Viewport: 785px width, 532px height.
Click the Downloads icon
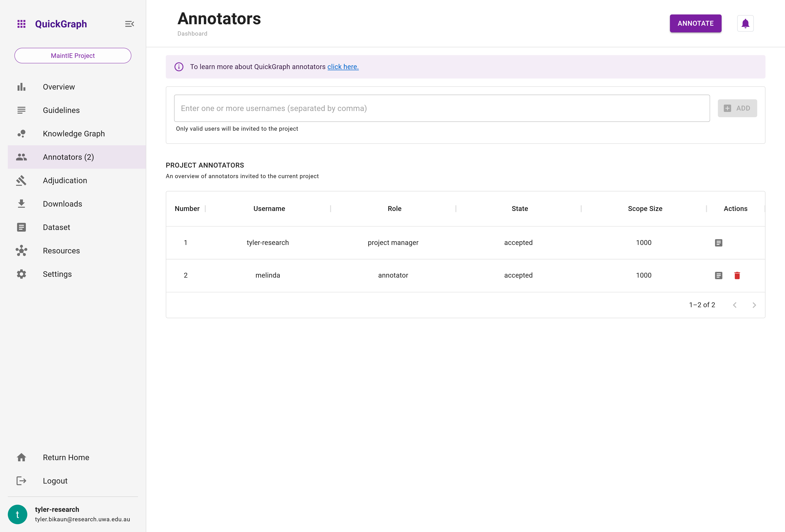[x=21, y=204]
